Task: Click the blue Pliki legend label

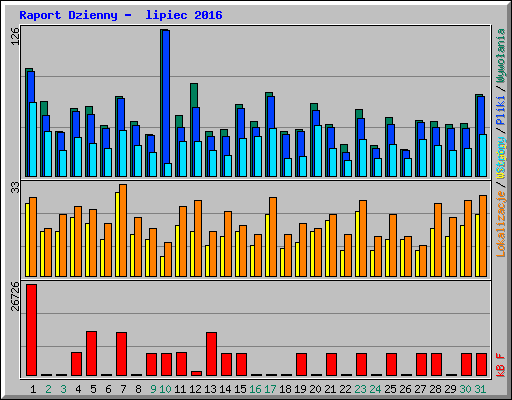Action: 501,110
